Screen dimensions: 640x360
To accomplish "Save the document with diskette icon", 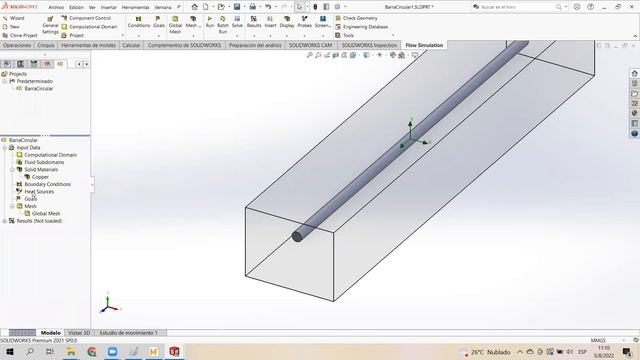I will 237,7.
